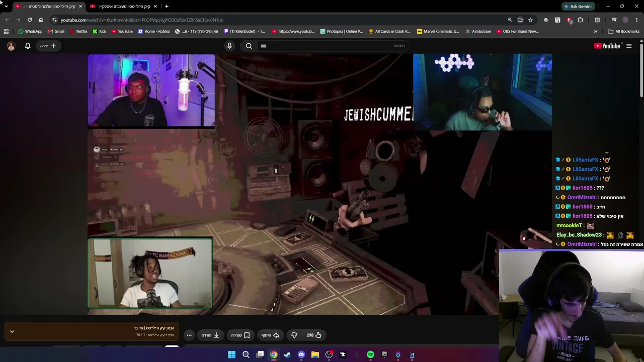Click the YouTube search magnifier button
The width and height of the screenshot is (644, 362).
[x=249, y=46]
